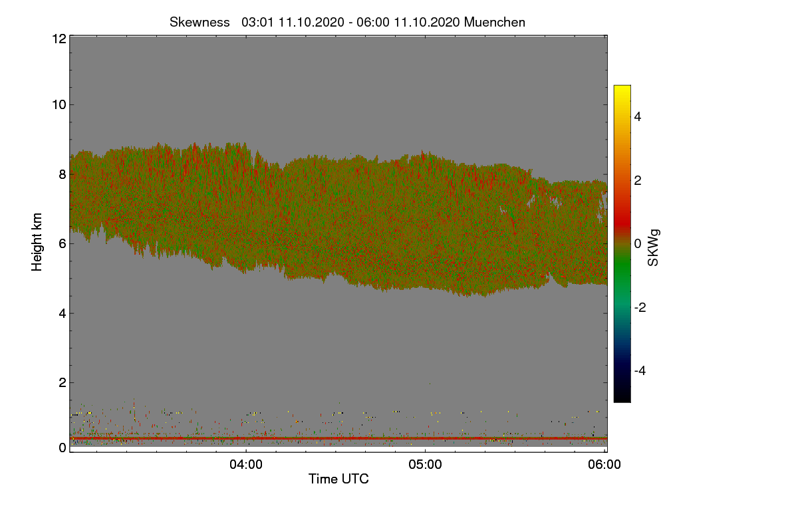Image resolution: width=798 pixels, height=532 pixels.
Task: Select the 'Height km' y-axis label
Action: pyautogui.click(x=37, y=242)
